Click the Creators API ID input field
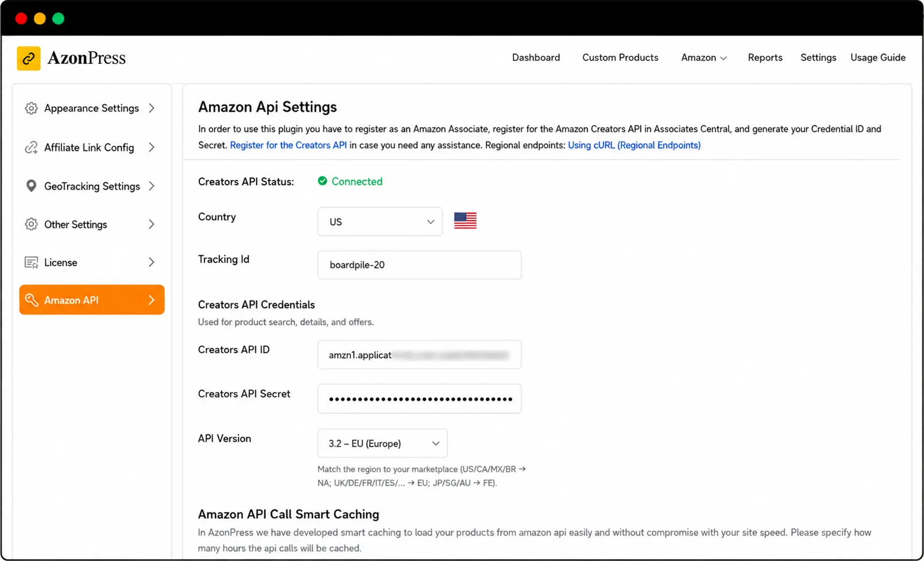The width and height of the screenshot is (924, 561). click(x=419, y=355)
